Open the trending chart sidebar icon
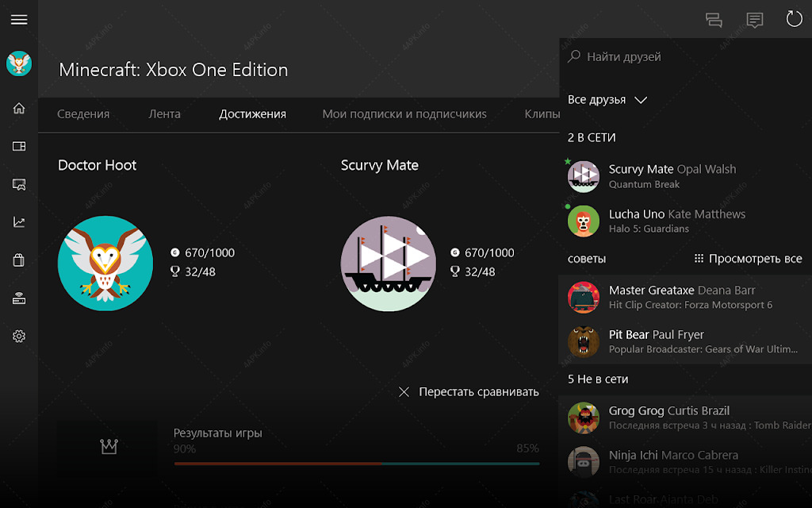Viewport: 812px width, 508px height. point(19,222)
